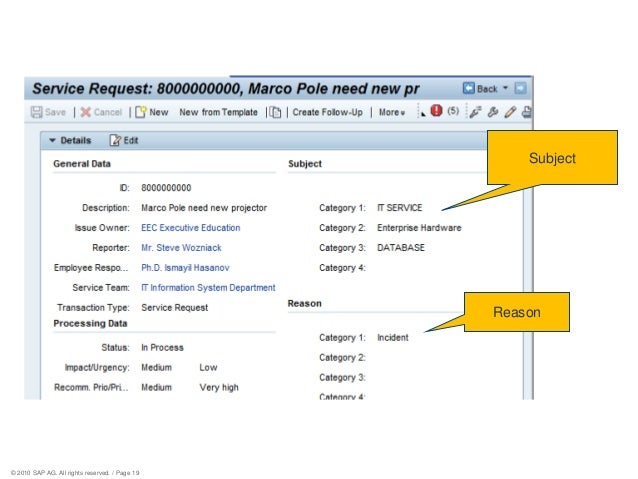Screen dimensions: 638x479
Task: Click the Processing Data heading
Action: [90, 324]
